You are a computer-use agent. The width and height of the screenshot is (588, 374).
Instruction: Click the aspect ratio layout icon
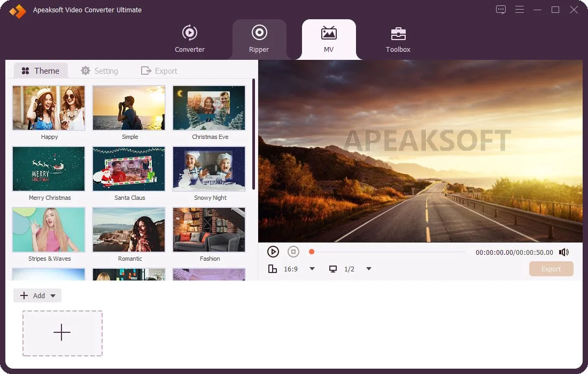(x=273, y=269)
